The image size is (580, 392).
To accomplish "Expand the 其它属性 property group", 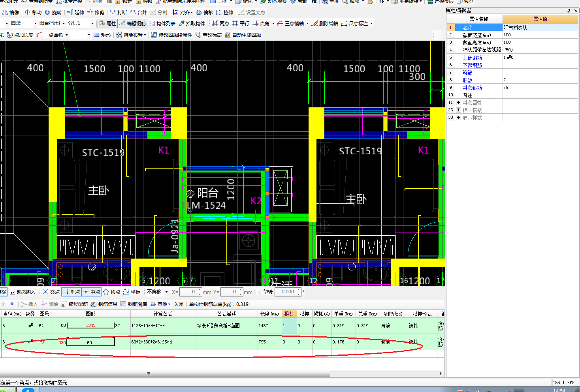I will point(458,103).
